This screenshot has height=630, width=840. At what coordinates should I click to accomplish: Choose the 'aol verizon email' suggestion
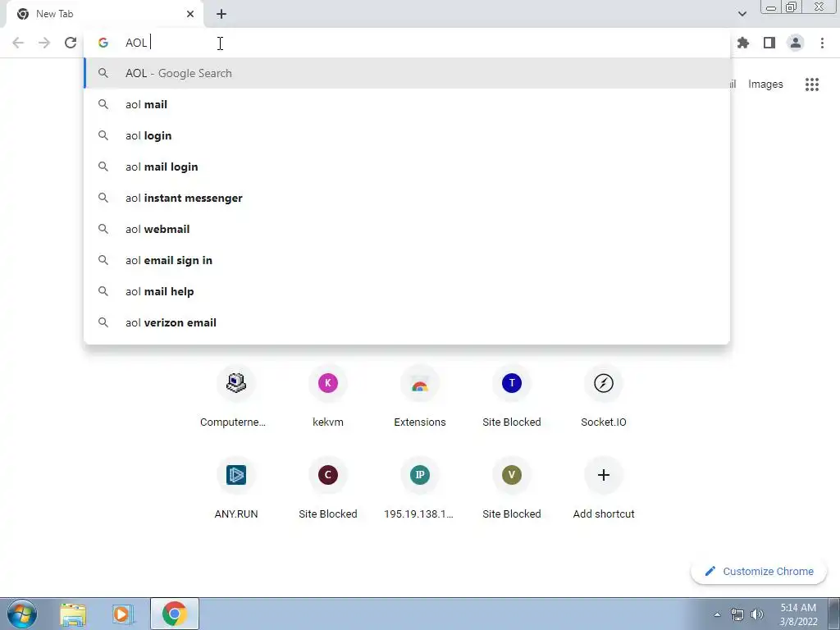coord(407,322)
